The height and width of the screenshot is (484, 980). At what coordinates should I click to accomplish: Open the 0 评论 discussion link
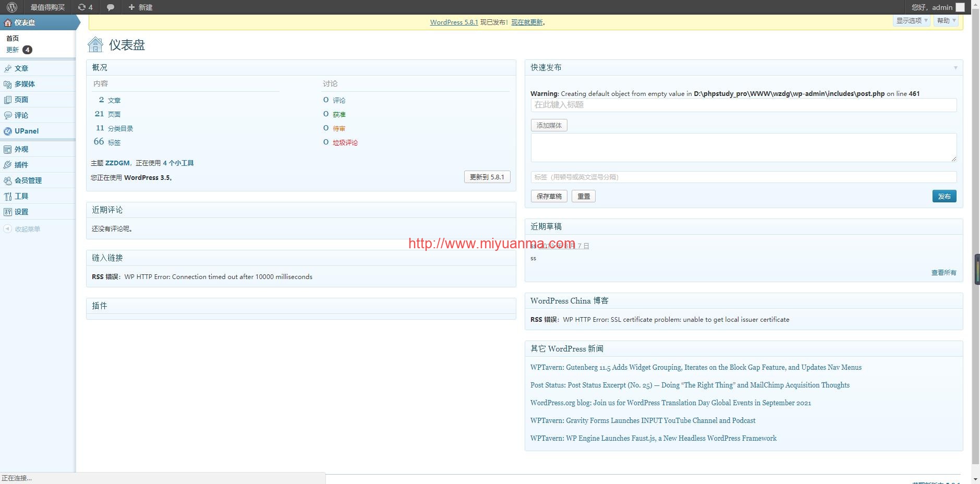(x=334, y=100)
